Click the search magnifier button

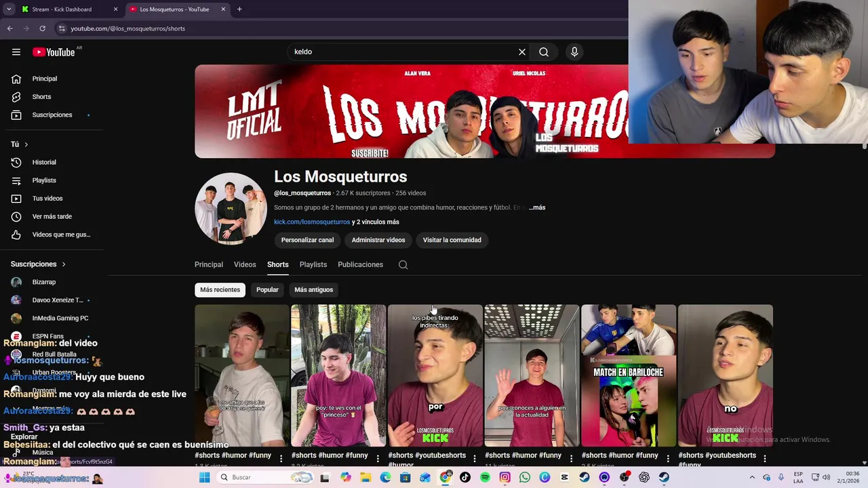pos(544,52)
